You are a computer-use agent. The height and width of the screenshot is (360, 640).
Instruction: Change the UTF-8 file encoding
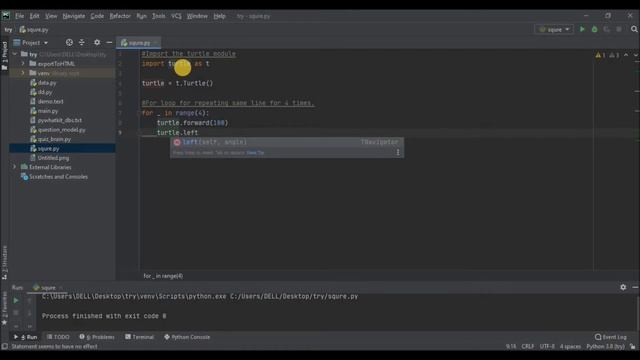547,347
